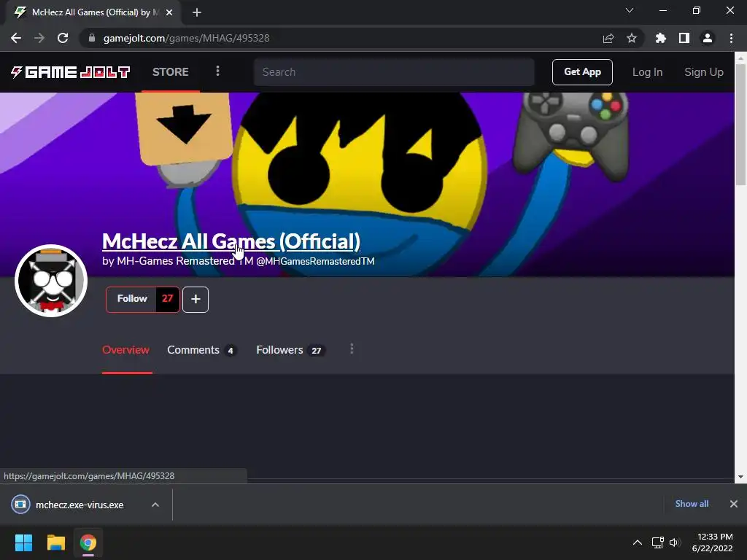Screen dimensions: 747x560
Task: Switch to the Followers tab
Action: (x=290, y=350)
